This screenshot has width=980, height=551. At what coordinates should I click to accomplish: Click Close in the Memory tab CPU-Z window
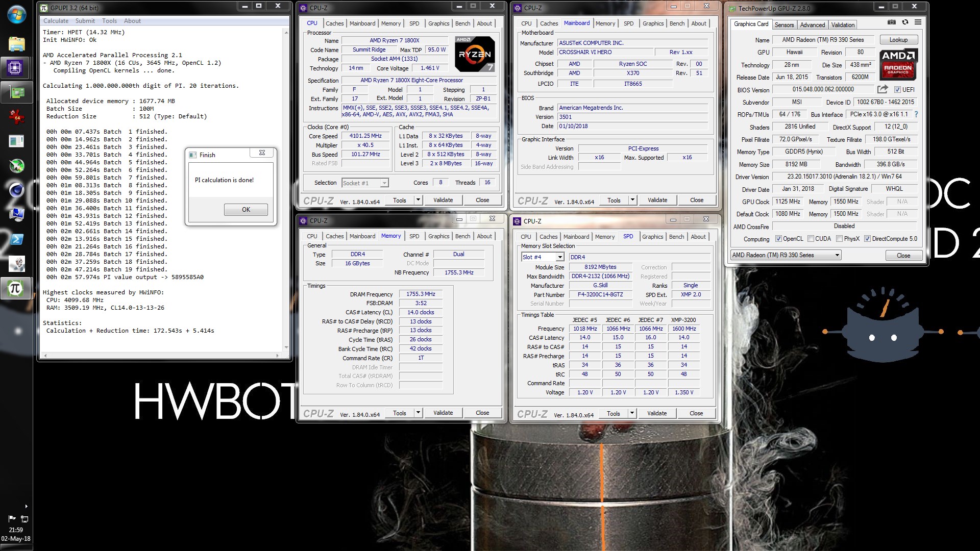pos(482,413)
